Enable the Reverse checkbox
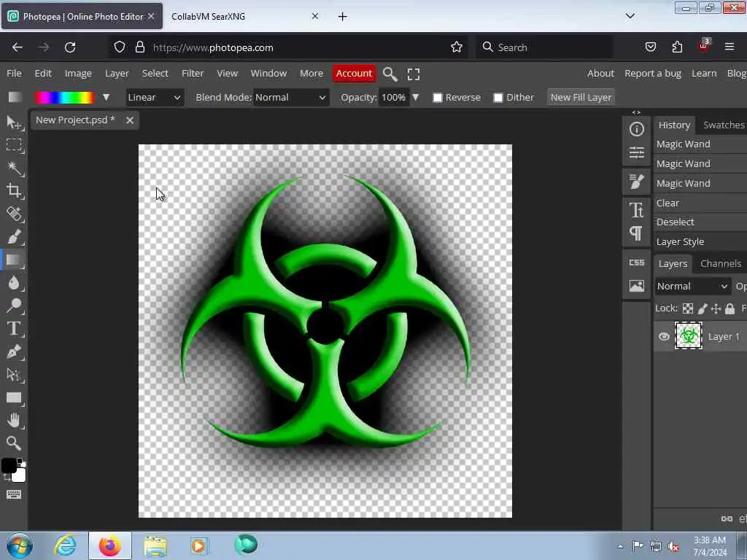 (438, 98)
